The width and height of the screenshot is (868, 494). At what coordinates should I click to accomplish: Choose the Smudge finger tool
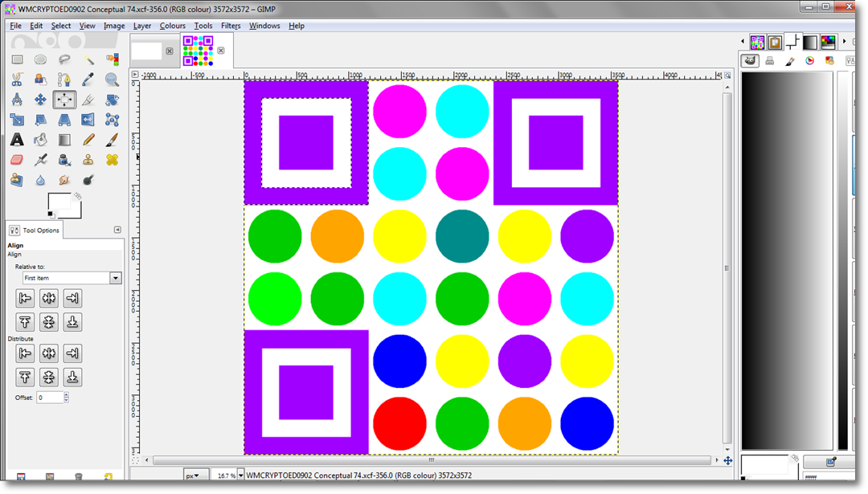(x=64, y=180)
